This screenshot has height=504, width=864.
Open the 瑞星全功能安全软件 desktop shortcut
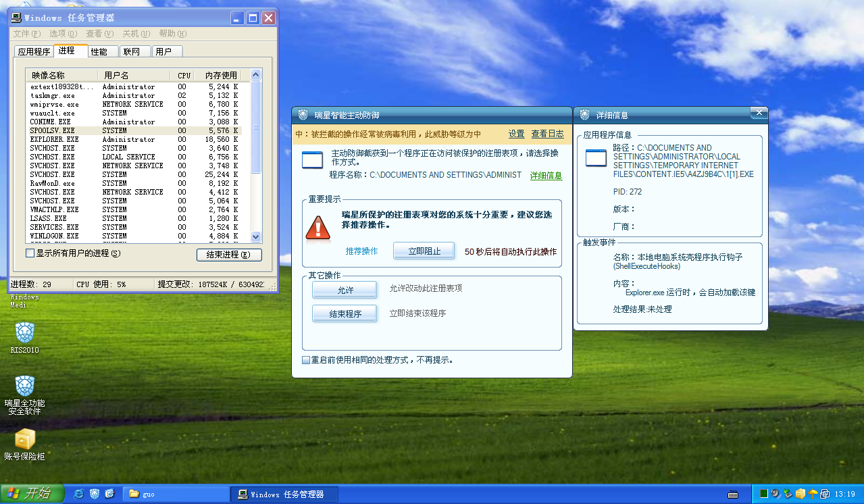tap(25, 395)
